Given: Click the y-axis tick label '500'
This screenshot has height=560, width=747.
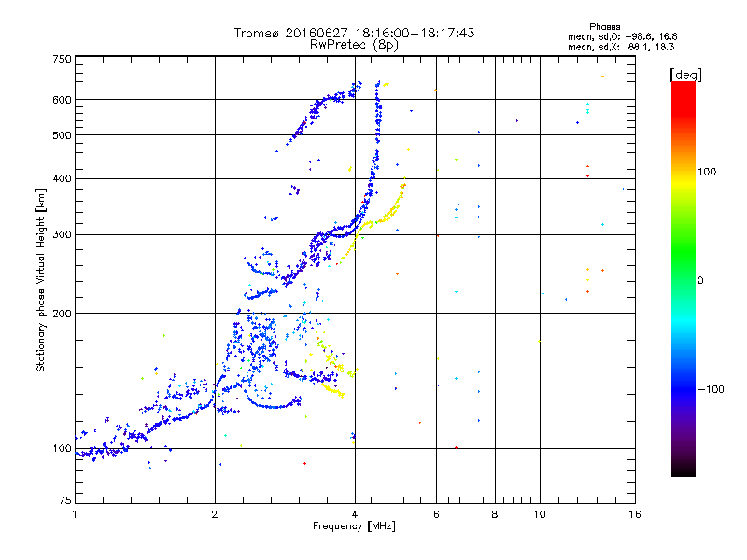Looking at the screenshot, I should [62, 134].
